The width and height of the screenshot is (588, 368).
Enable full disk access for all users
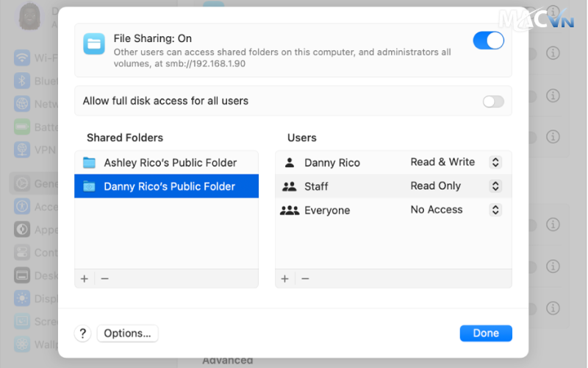point(493,102)
